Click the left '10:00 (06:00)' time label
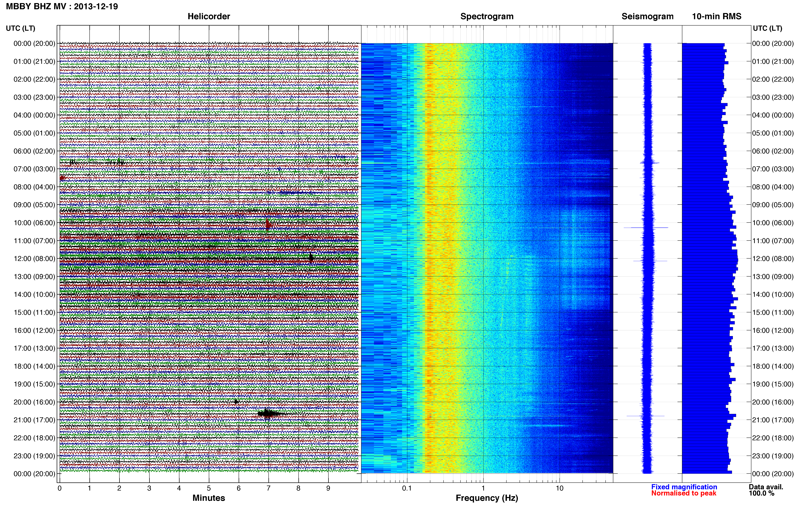This screenshot has width=812, height=508. click(x=34, y=223)
